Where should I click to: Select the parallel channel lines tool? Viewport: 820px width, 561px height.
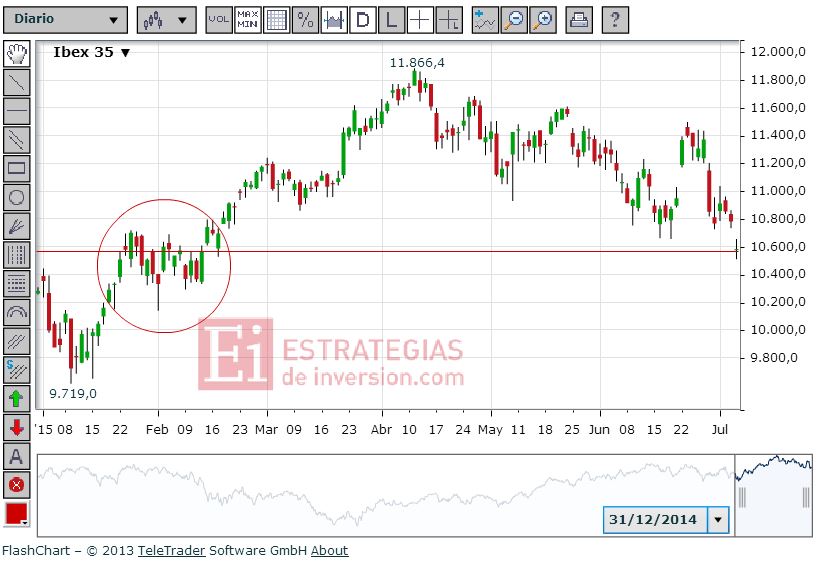tap(17, 140)
